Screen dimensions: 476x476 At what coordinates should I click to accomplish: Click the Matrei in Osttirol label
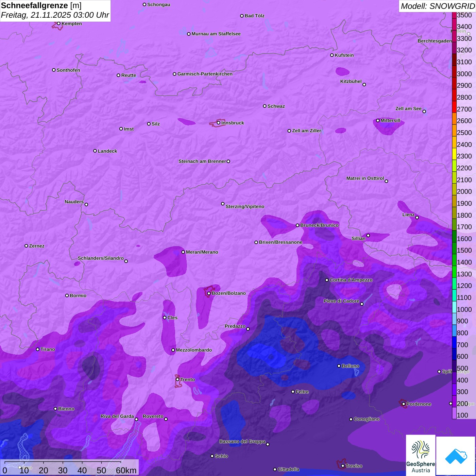pos(365,178)
